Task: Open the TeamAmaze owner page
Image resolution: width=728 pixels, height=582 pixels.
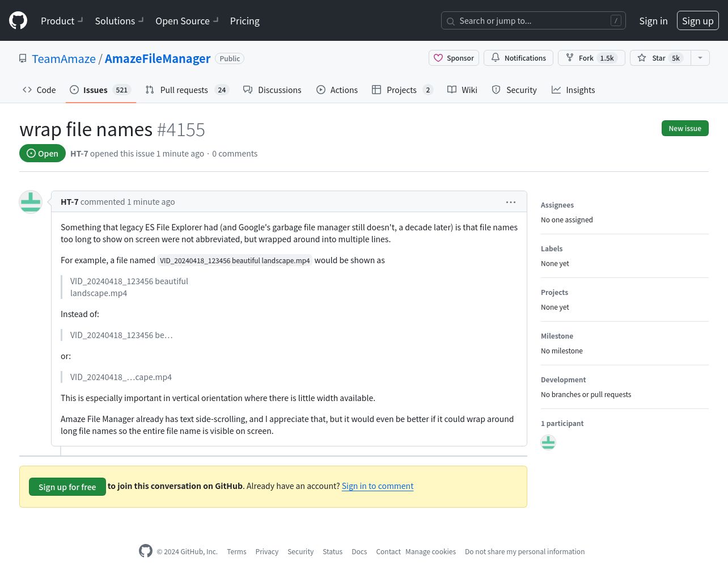Action: click(x=64, y=58)
